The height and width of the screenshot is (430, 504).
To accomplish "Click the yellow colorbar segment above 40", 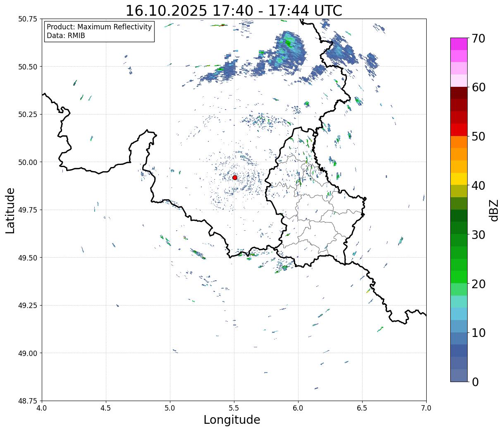I will (x=459, y=179).
